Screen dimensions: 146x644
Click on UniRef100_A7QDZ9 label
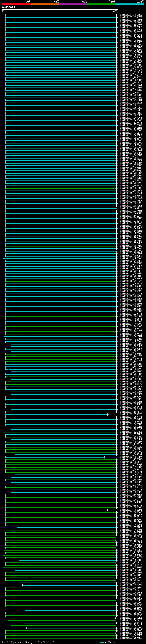click(131, 40)
